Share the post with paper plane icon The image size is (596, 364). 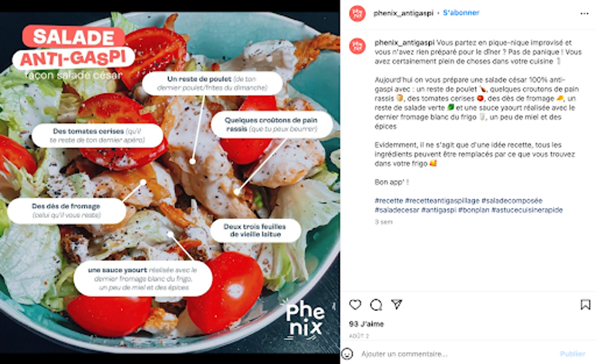[x=397, y=304]
